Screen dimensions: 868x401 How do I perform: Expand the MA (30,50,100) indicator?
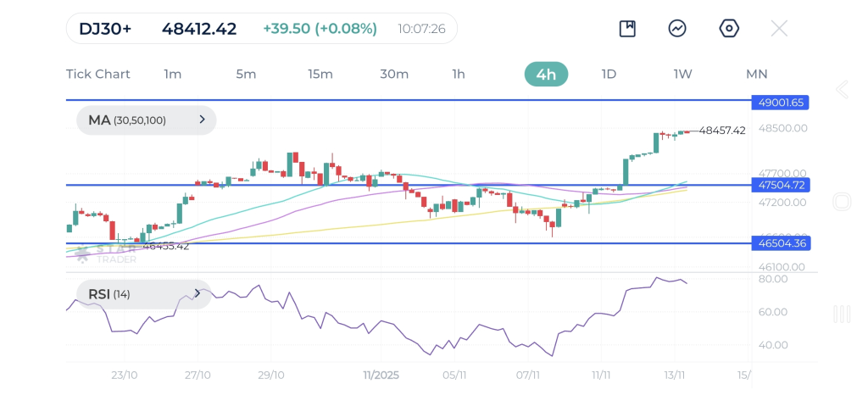(147, 120)
